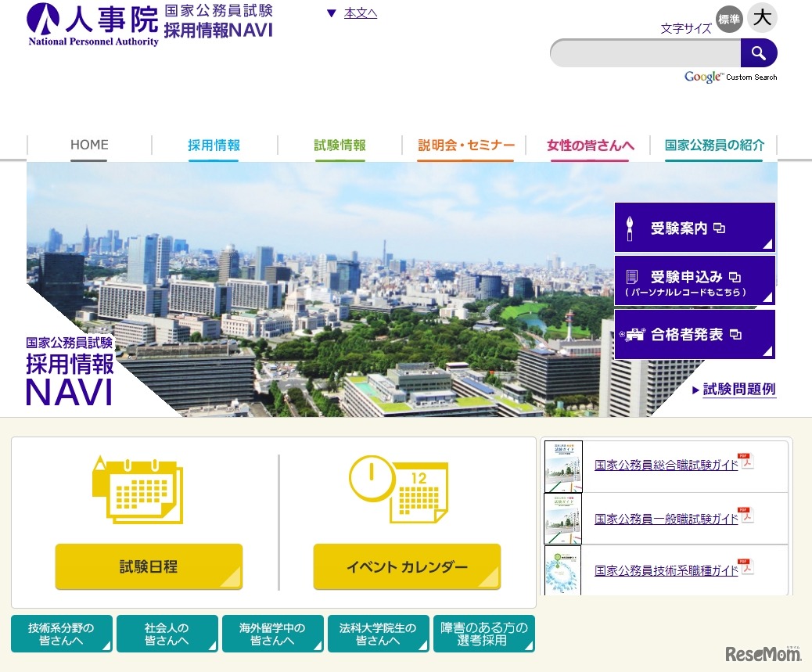812x672 pixels.
Task: Click the calendar icon above 試験日程
Action: coord(138,490)
